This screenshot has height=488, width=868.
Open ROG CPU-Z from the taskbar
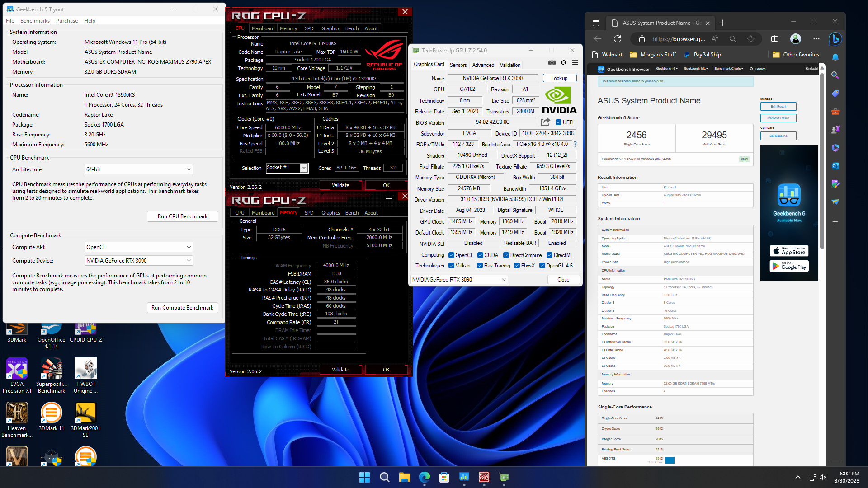[484, 477]
